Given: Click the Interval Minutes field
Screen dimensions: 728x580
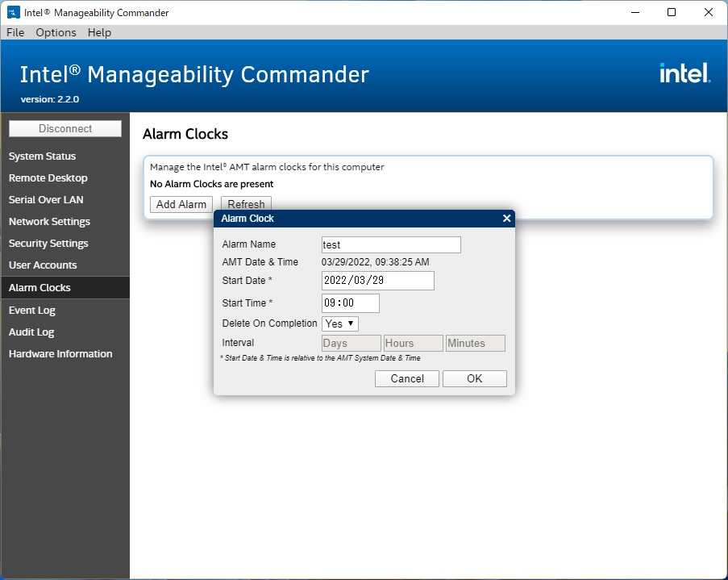Looking at the screenshot, I should pos(476,344).
